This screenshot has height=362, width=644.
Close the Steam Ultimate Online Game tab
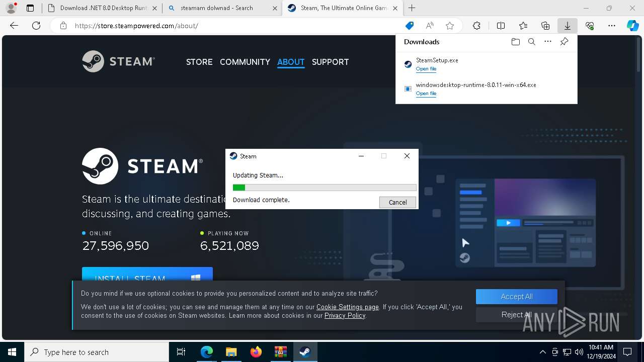pos(395,8)
